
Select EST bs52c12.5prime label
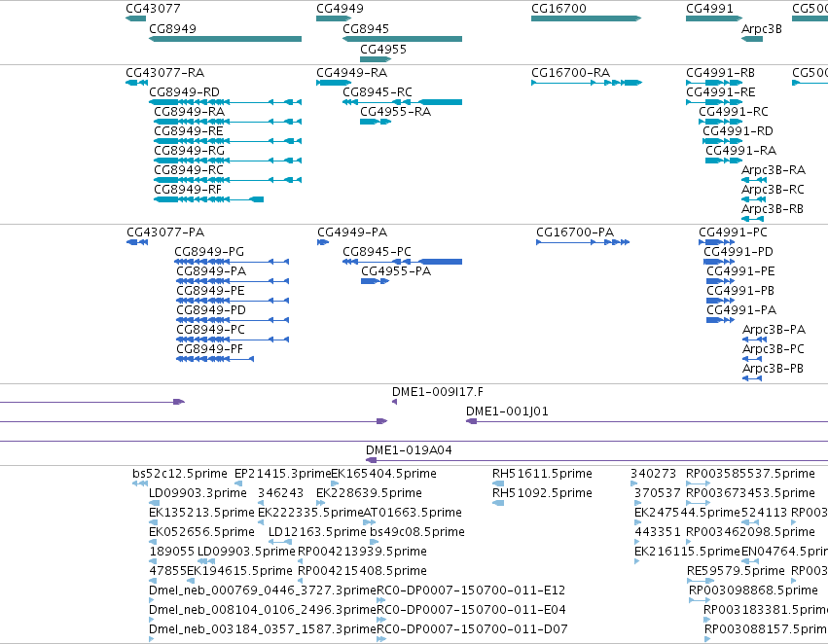tap(180, 474)
